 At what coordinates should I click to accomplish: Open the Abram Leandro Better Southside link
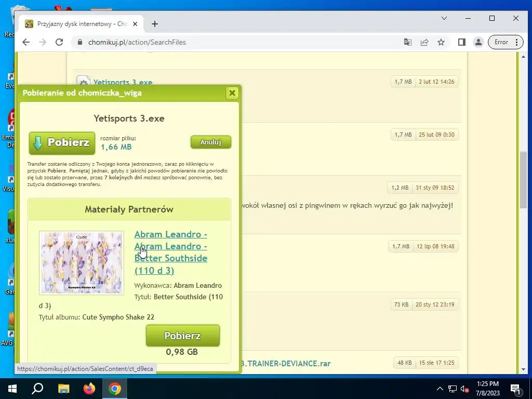pos(170,252)
